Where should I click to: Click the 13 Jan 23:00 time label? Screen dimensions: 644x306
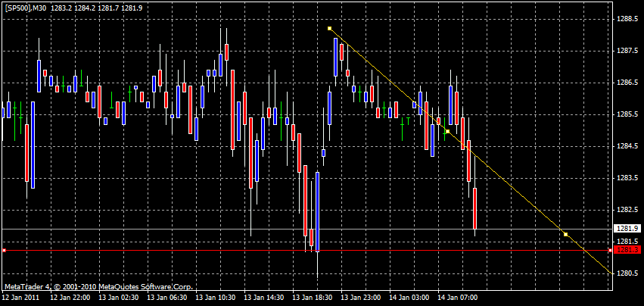coord(360,297)
